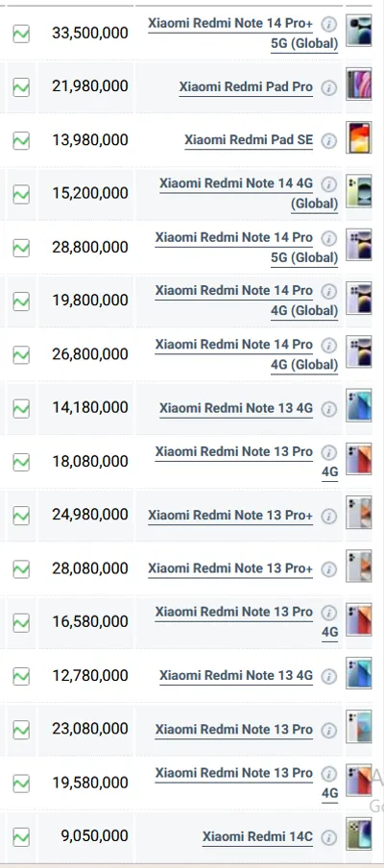Open chart icon beside price 18,080,000

[21, 462]
